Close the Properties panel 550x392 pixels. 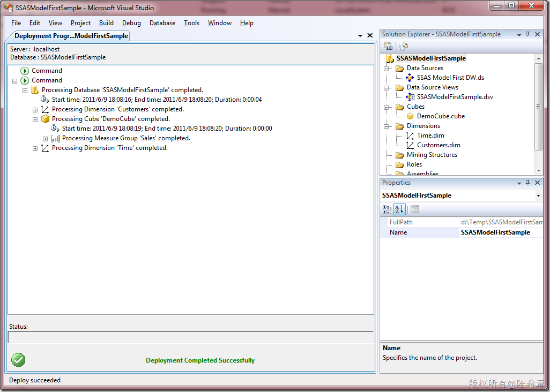[x=537, y=183]
